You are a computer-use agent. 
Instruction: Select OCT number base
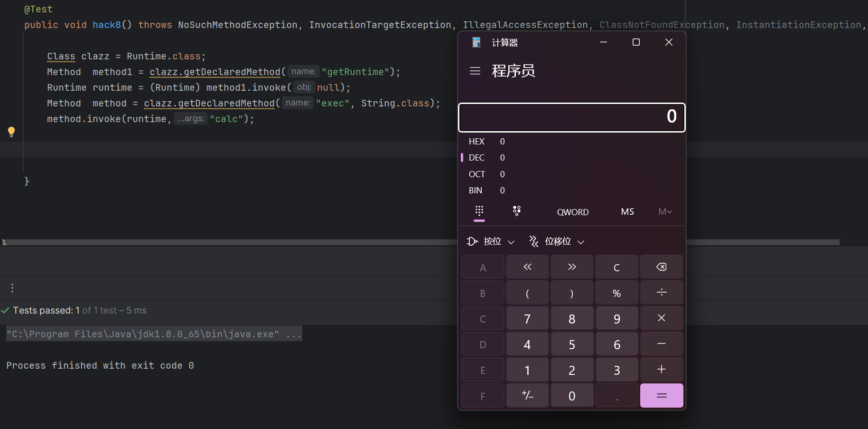tap(476, 174)
